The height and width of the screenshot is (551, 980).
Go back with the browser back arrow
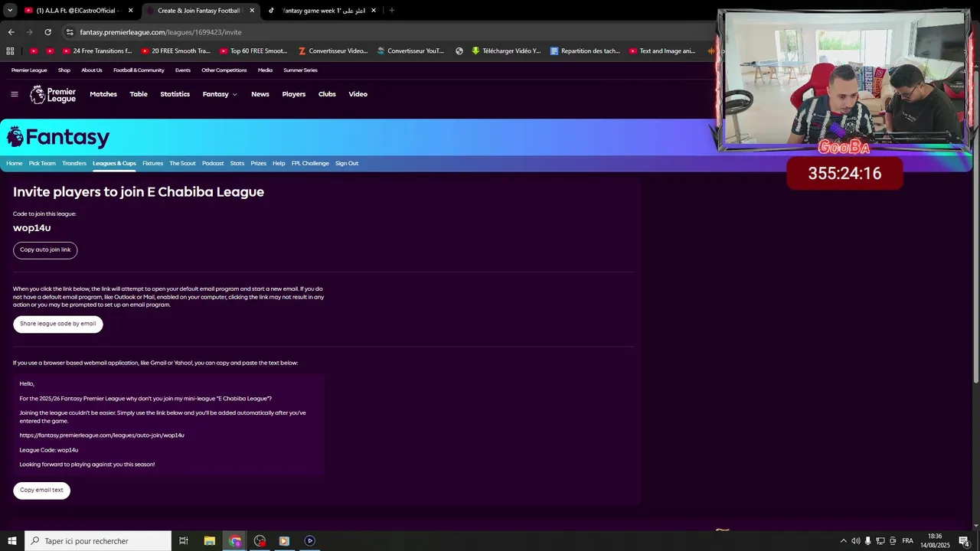point(11,32)
